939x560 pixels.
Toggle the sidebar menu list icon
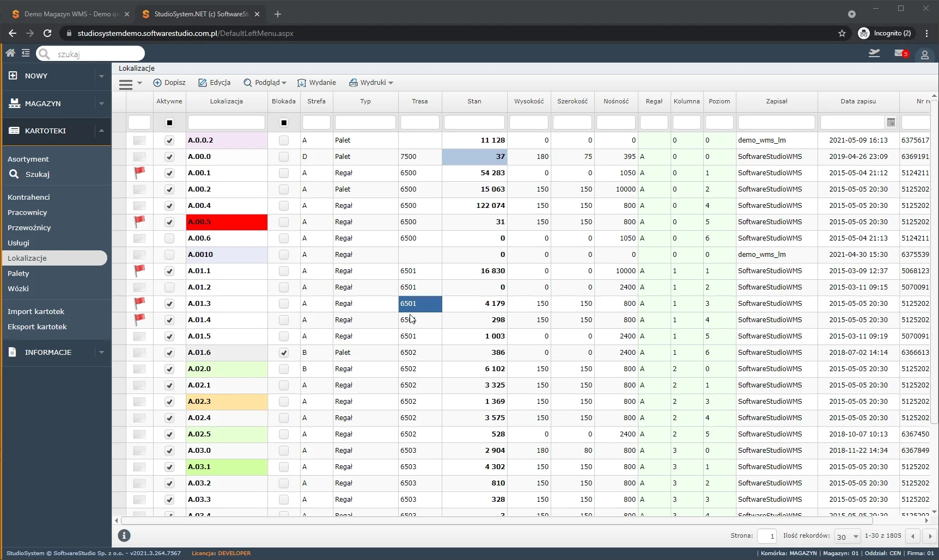pos(26,53)
